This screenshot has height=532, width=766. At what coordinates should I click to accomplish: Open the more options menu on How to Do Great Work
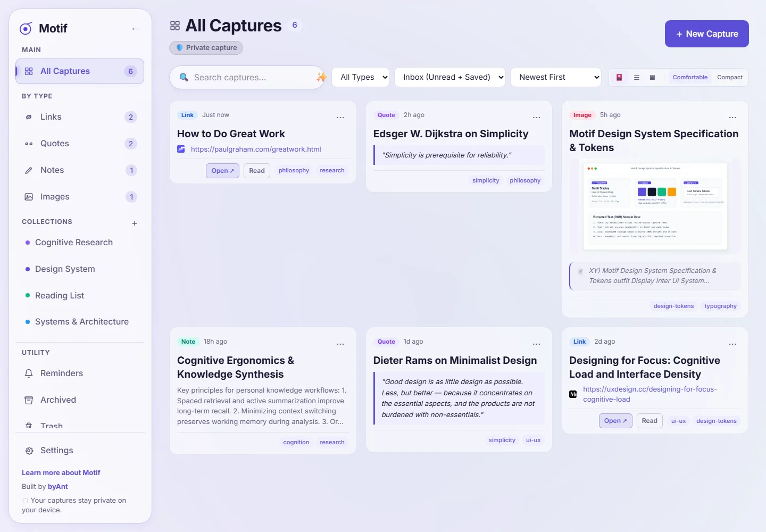340,118
